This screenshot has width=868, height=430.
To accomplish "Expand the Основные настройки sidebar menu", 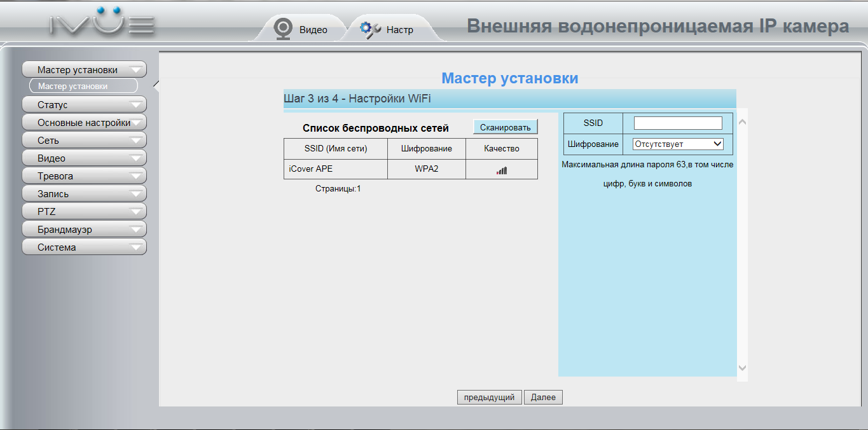I will pyautogui.click(x=85, y=123).
